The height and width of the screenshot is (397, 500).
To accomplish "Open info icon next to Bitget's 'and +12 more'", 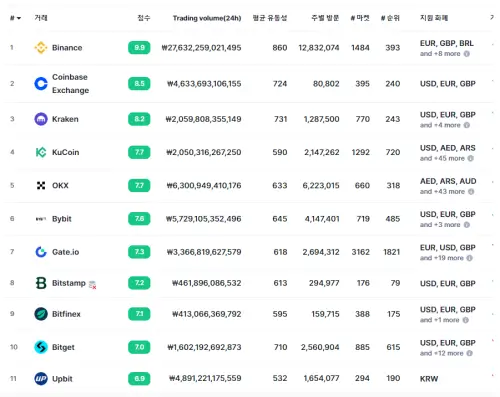I will [x=469, y=353].
